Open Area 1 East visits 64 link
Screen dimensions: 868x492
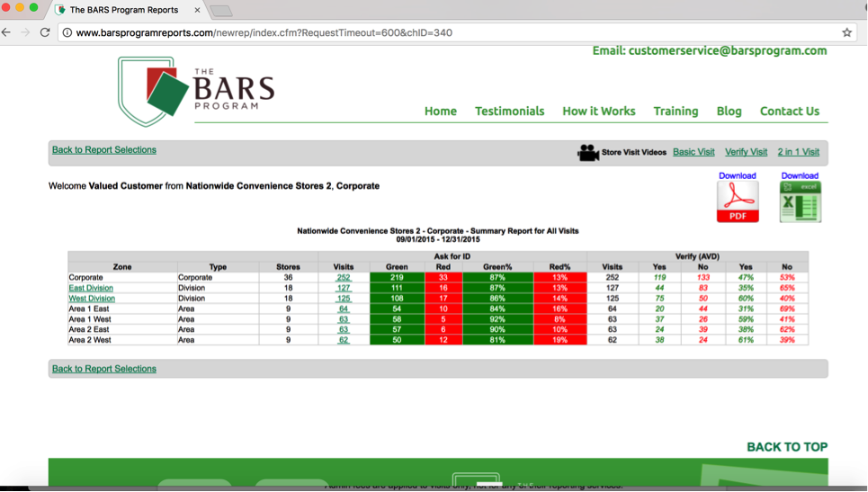[344, 309]
